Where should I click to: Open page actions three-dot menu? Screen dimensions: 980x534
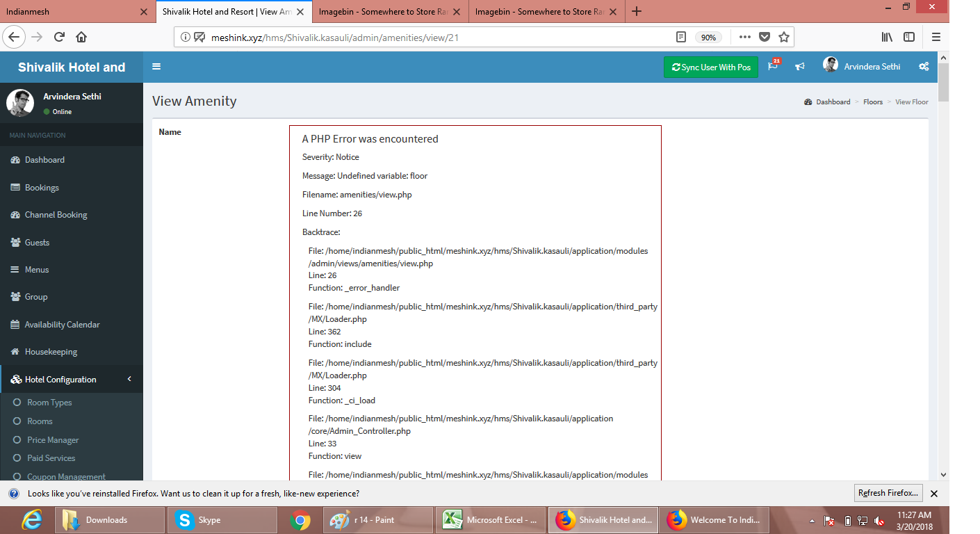coord(744,37)
